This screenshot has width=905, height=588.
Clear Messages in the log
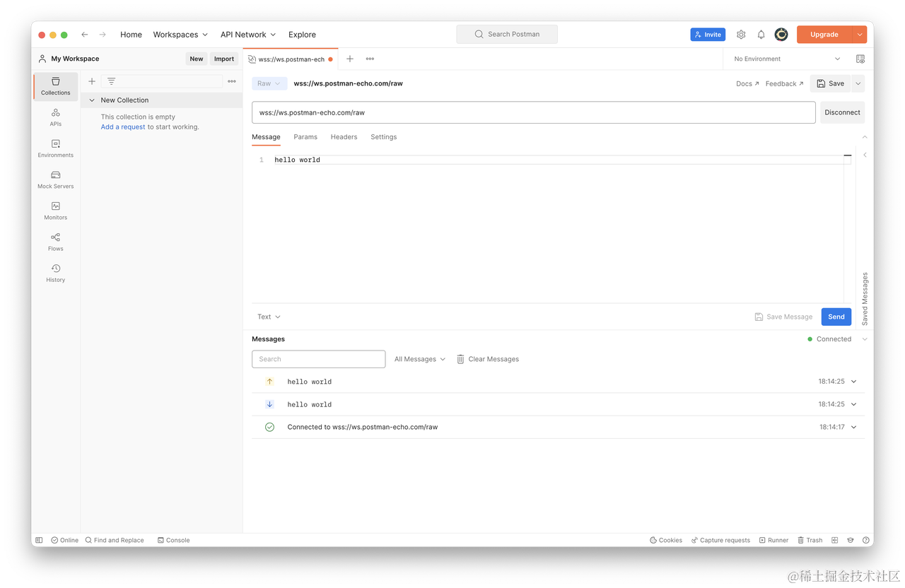(488, 359)
